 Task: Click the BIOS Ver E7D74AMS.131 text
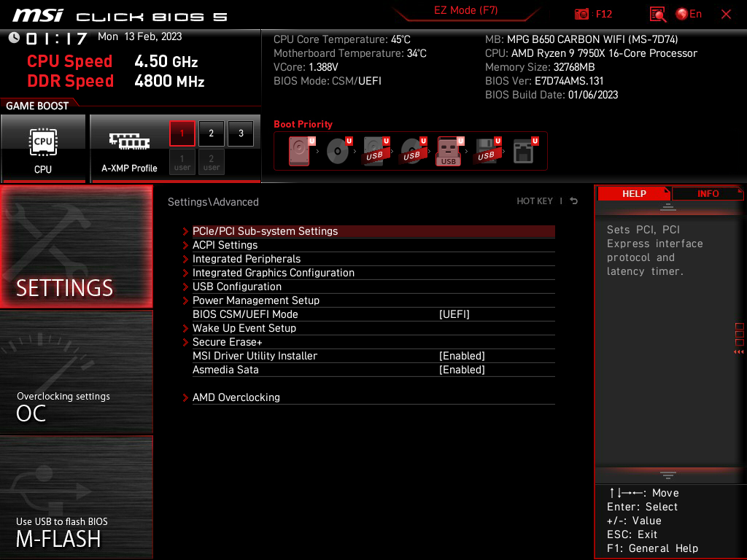544,81
